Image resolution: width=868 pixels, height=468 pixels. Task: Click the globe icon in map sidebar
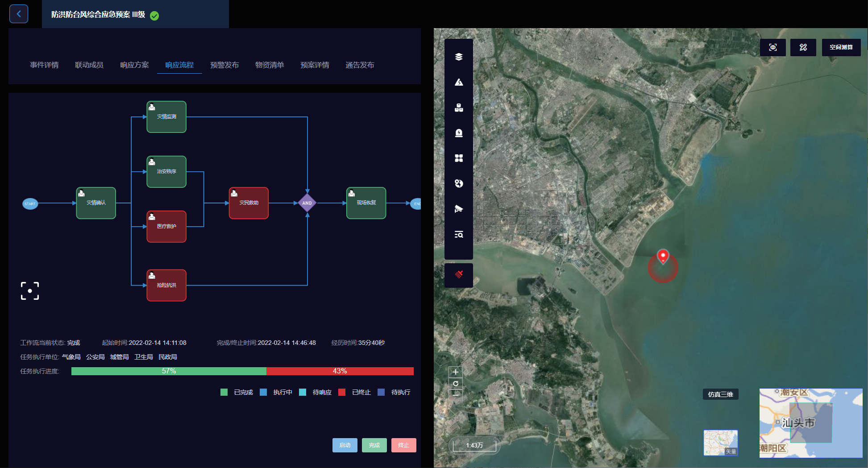[458, 183]
